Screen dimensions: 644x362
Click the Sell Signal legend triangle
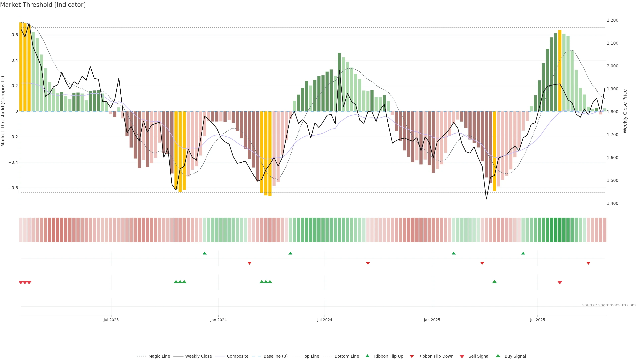[x=462, y=356]
